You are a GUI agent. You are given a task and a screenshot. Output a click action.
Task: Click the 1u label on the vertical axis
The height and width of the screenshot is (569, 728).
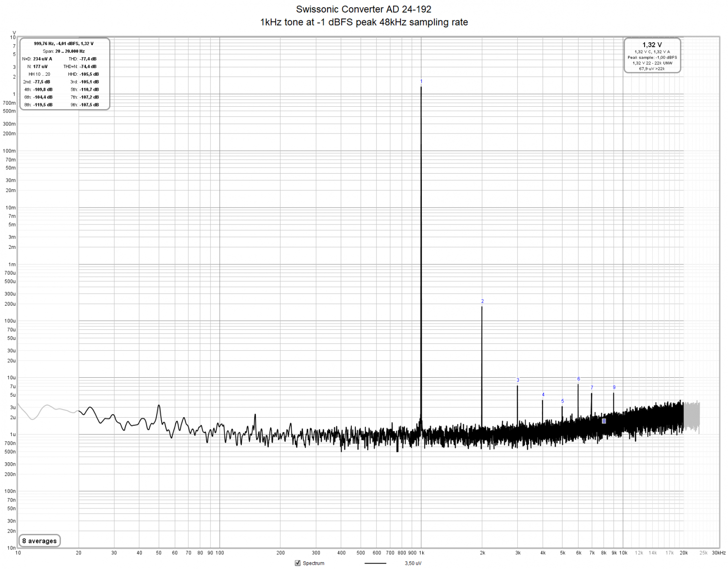13,435
